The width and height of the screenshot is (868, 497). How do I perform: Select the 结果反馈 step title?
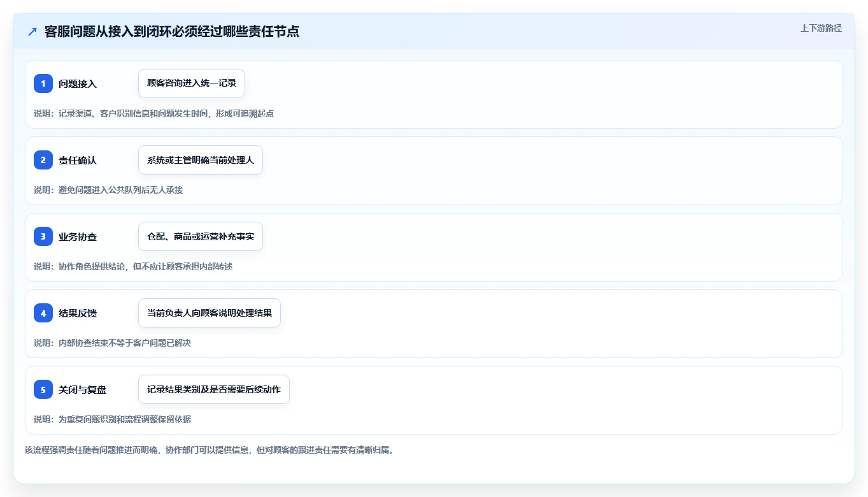click(78, 313)
